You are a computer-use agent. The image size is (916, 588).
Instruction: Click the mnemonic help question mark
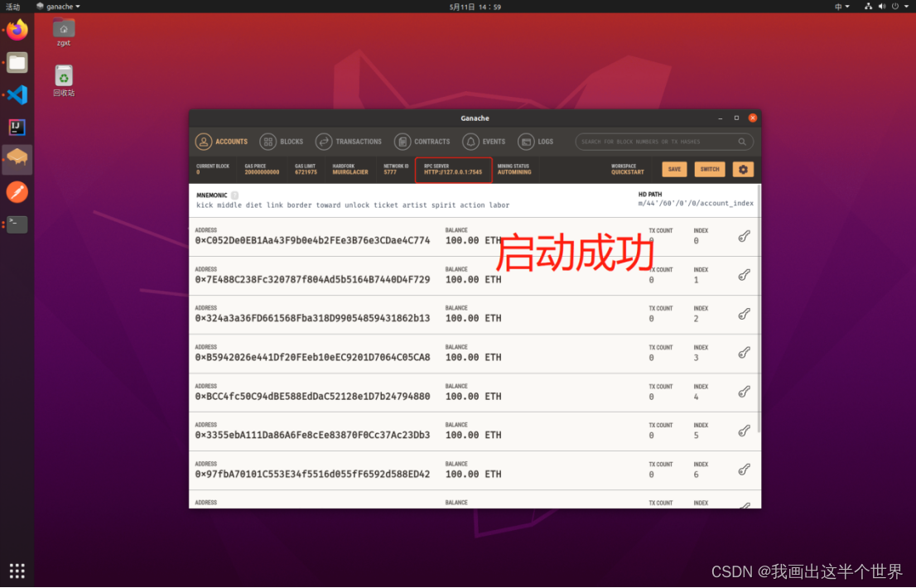(234, 195)
